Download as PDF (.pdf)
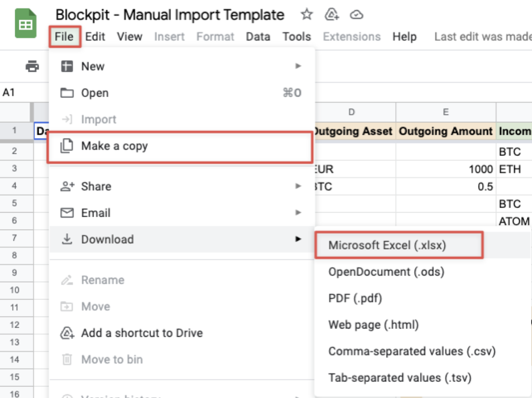Viewport: 532px width, 398px height. (423, 298)
